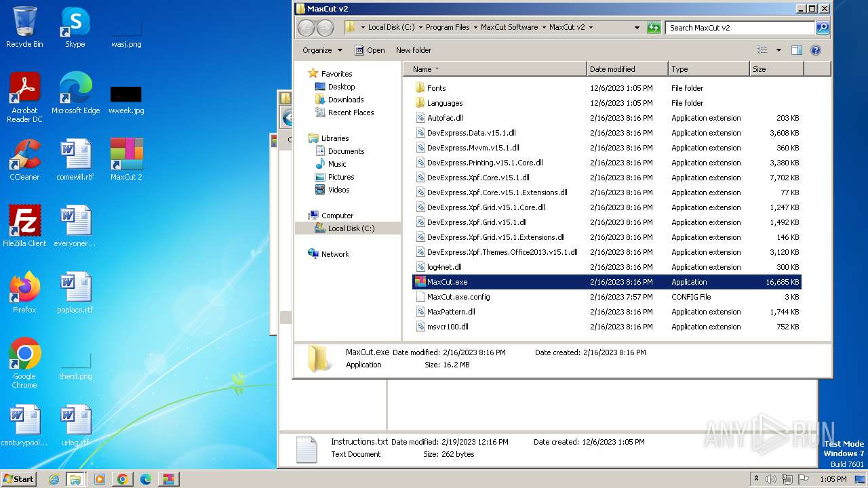868x488 pixels.
Task: Sort files by the Size column
Action: tap(776, 69)
